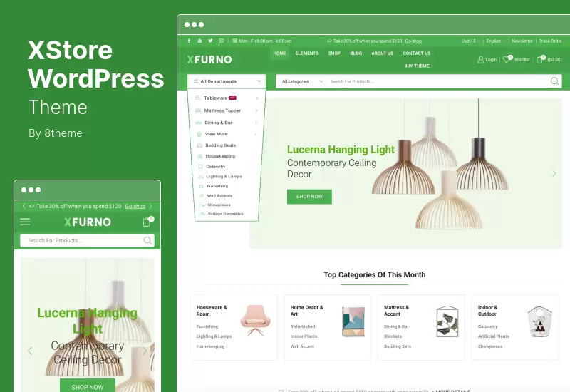
Task: Click the Bedding Seats category icon
Action: click(199, 145)
